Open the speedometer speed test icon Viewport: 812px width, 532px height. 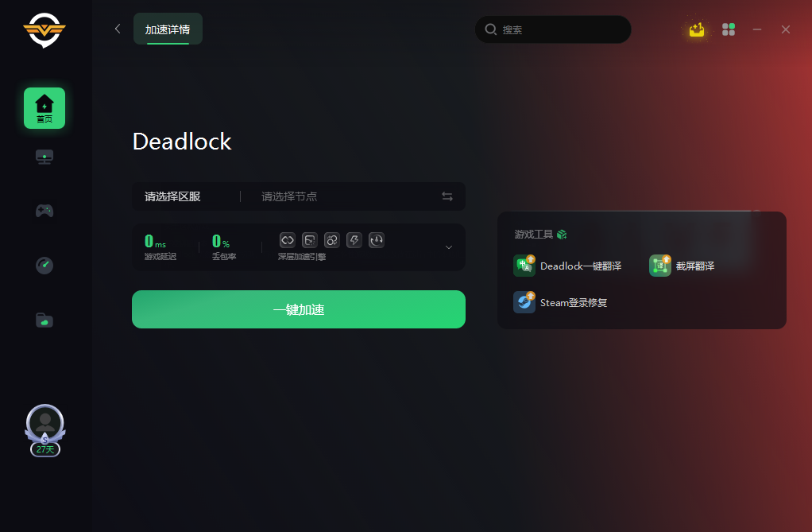click(x=44, y=266)
